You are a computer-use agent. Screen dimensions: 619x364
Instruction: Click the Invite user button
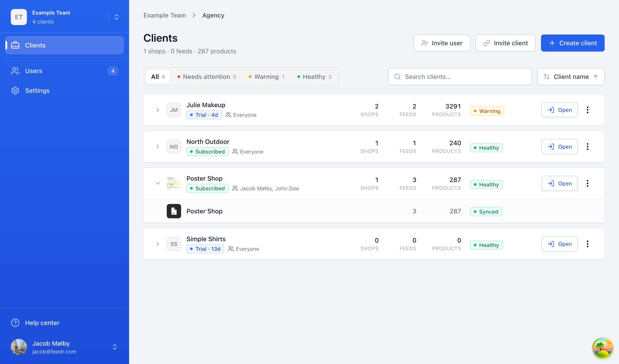click(442, 43)
